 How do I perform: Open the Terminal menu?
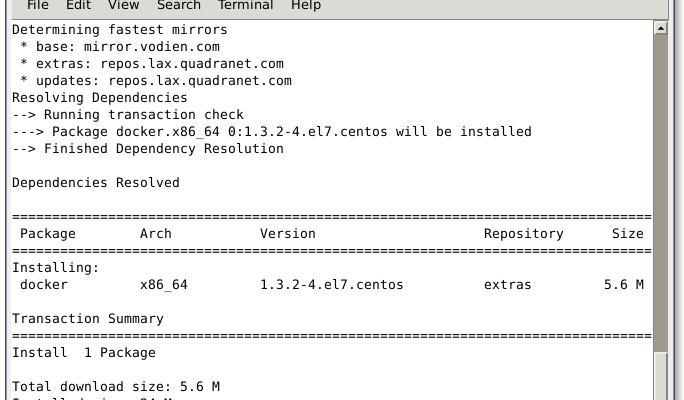[246, 5]
